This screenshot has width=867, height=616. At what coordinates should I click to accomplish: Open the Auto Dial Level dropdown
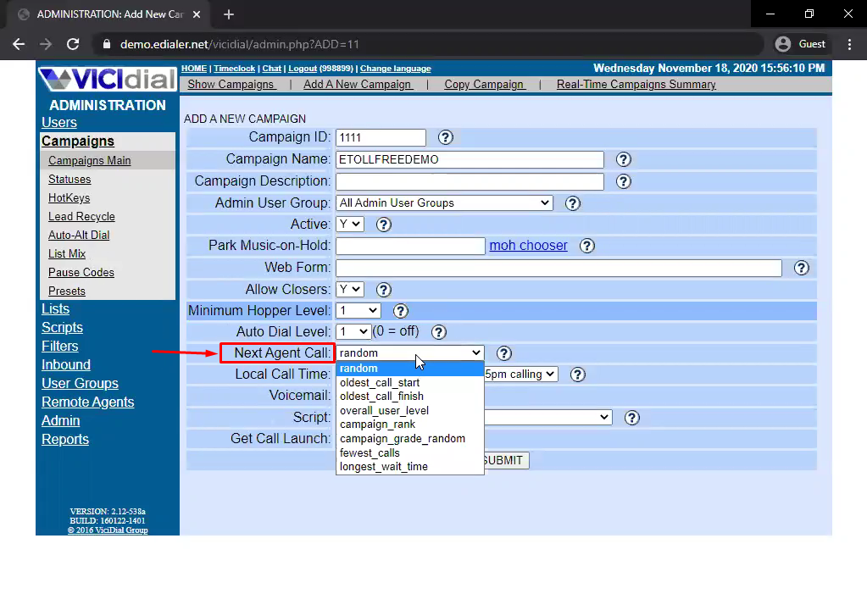(353, 331)
